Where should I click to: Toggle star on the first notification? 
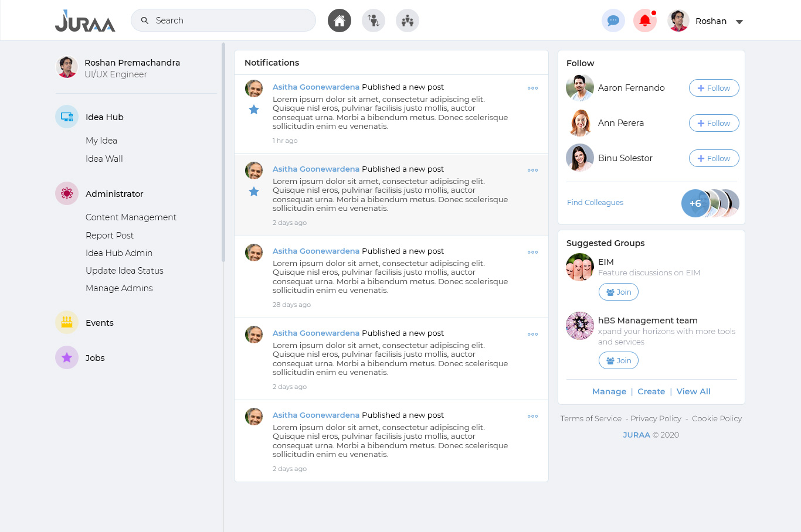[254, 110]
